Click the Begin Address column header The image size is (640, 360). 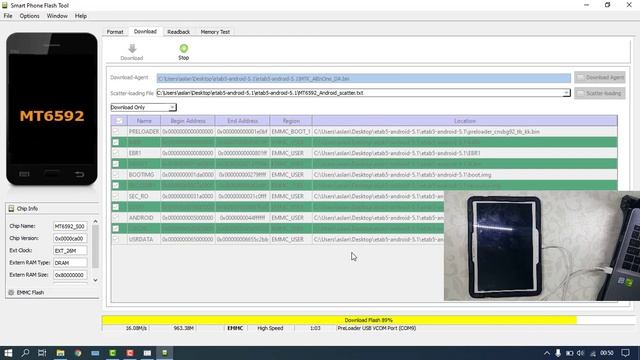coord(188,121)
